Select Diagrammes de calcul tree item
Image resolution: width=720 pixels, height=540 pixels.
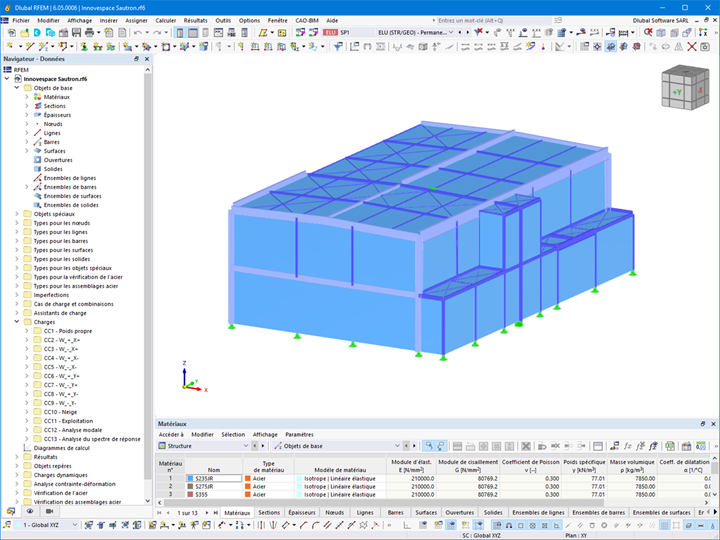62,448
